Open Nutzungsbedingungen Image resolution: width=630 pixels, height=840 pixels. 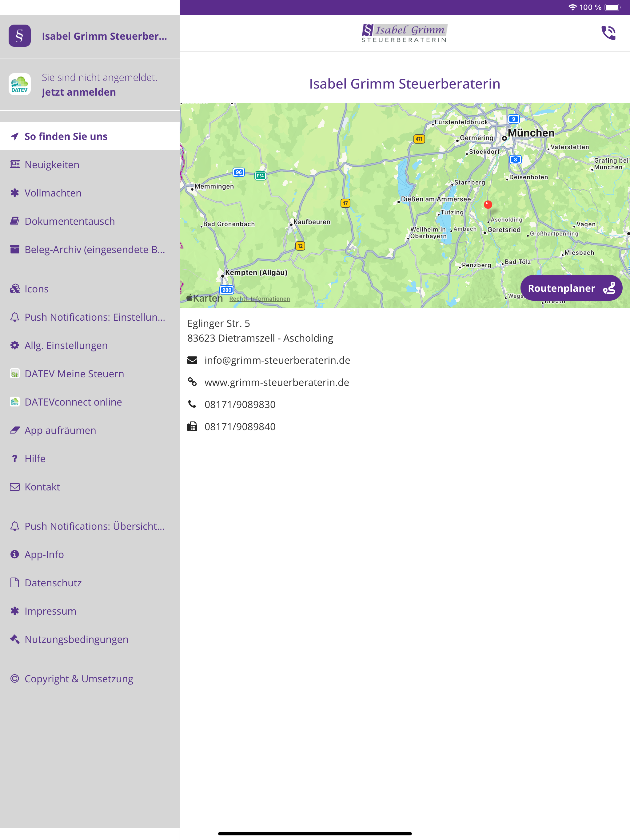click(x=90, y=639)
